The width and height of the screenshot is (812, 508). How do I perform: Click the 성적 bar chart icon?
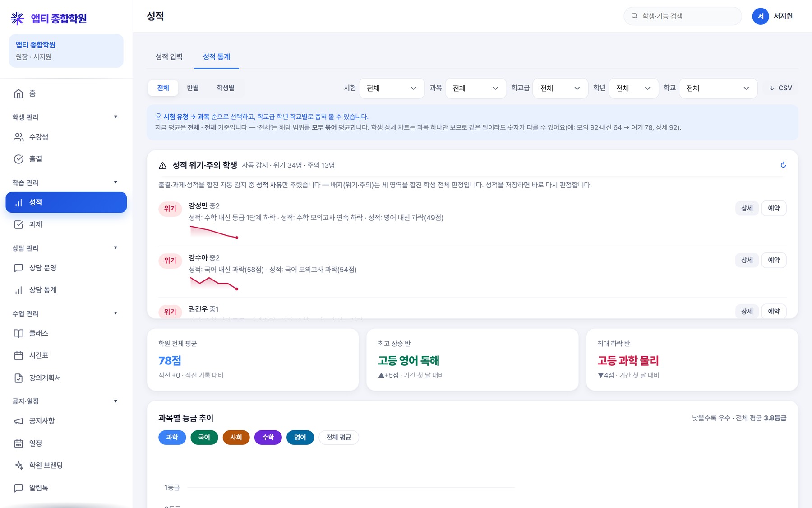(x=18, y=202)
